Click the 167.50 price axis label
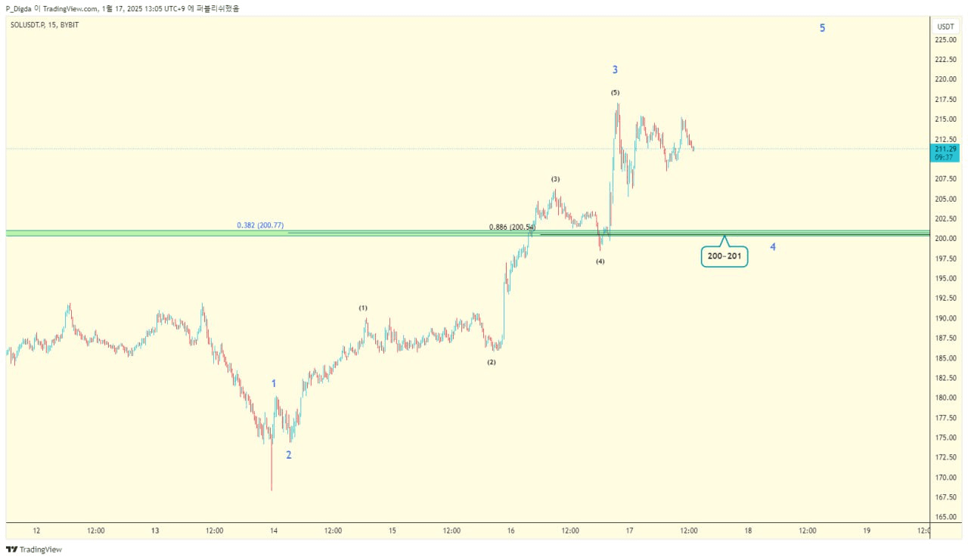Viewport: 968px width, 560px height. point(945,497)
